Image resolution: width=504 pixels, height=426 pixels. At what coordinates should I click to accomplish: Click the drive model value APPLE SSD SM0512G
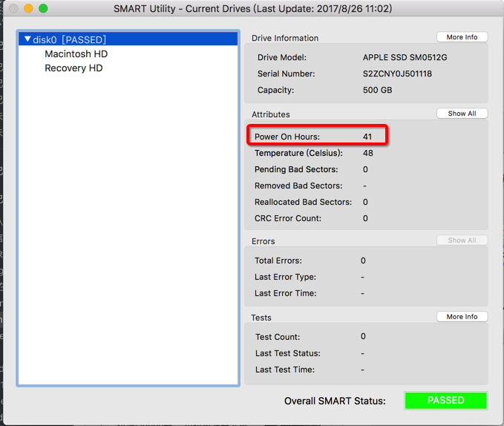[405, 57]
